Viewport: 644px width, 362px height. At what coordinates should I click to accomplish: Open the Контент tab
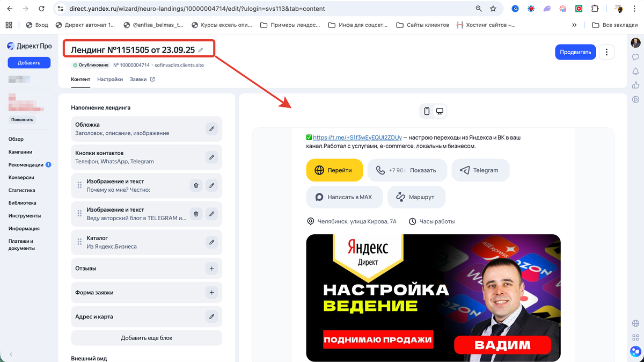coord(80,79)
